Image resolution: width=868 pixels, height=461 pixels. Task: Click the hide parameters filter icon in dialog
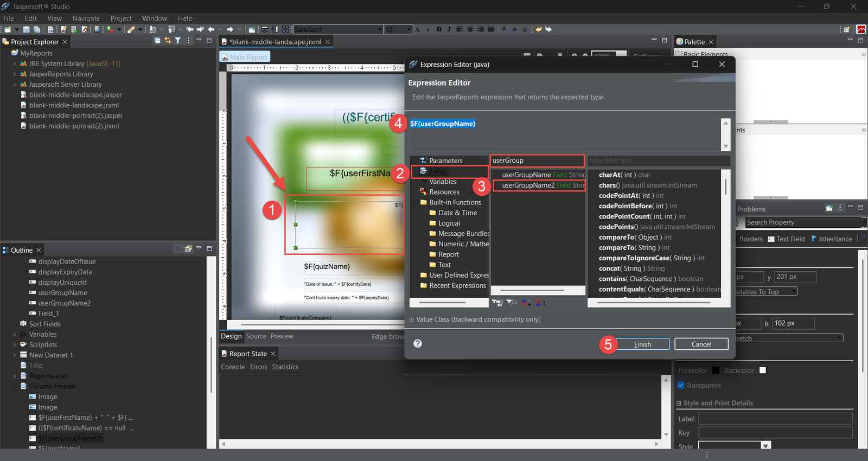point(497,303)
